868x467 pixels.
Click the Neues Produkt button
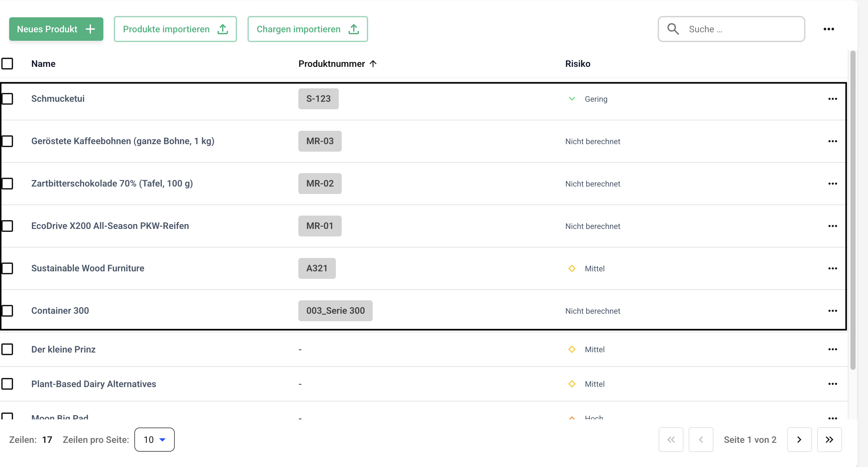56,29
